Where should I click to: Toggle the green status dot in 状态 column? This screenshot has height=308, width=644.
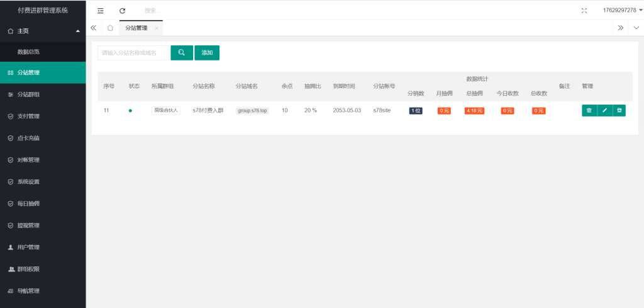coord(130,111)
